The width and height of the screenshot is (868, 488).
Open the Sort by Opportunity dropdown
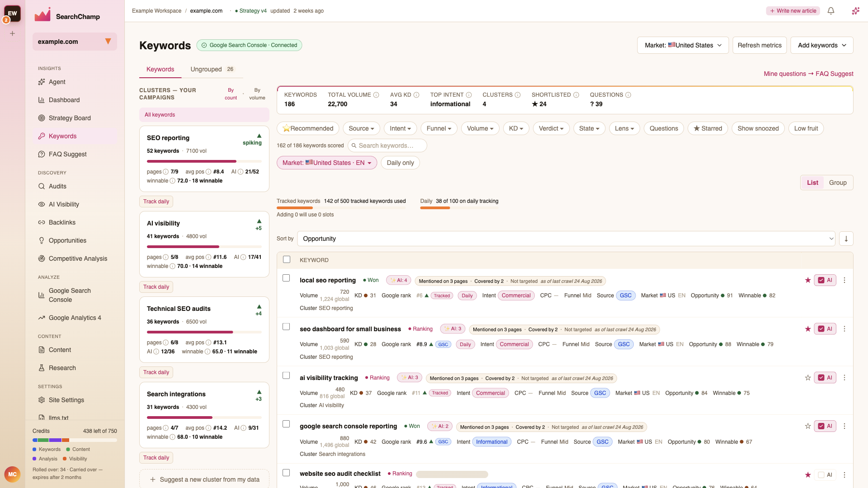[x=566, y=239]
